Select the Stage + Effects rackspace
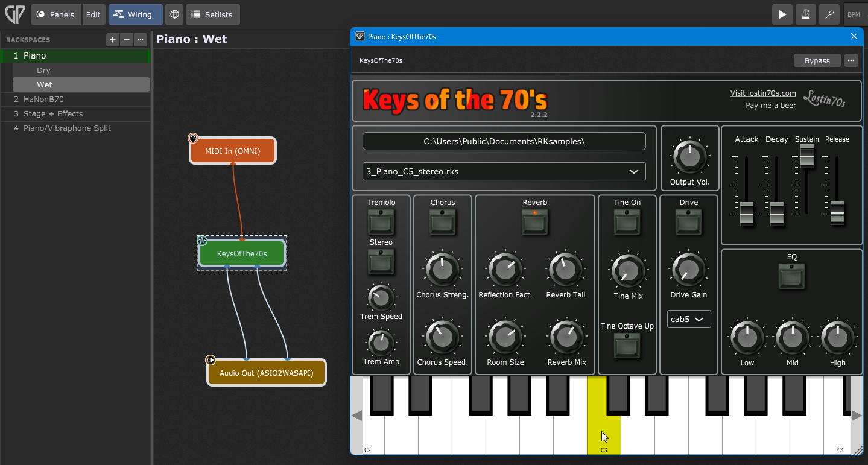Viewport: 868px width, 465px height. point(75,113)
